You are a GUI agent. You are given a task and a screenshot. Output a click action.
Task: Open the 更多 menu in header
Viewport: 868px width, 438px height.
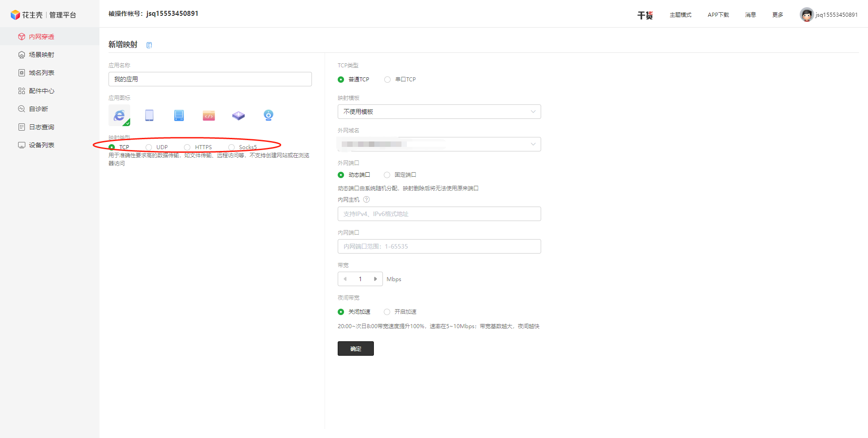click(x=778, y=15)
